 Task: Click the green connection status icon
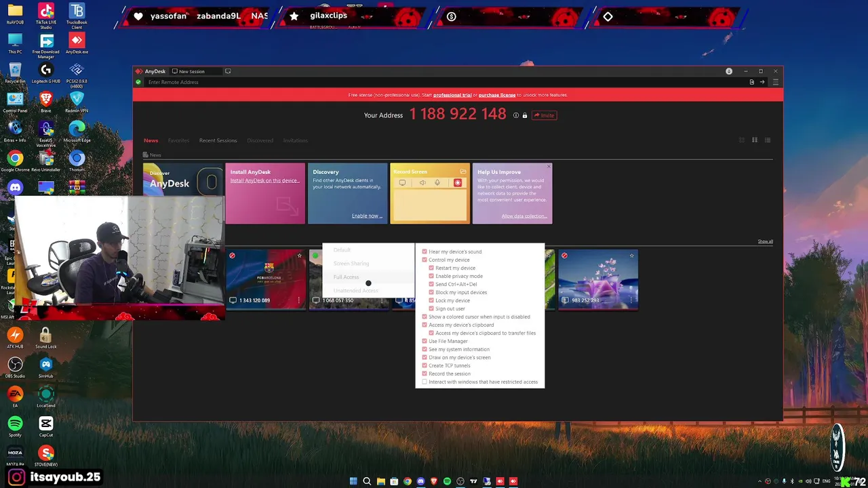click(138, 82)
